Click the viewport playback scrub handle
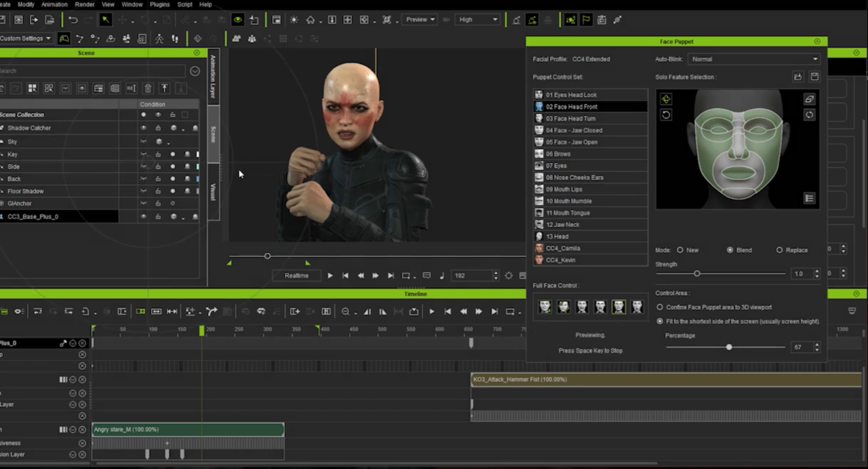Image resolution: width=868 pixels, height=469 pixels. tap(267, 256)
